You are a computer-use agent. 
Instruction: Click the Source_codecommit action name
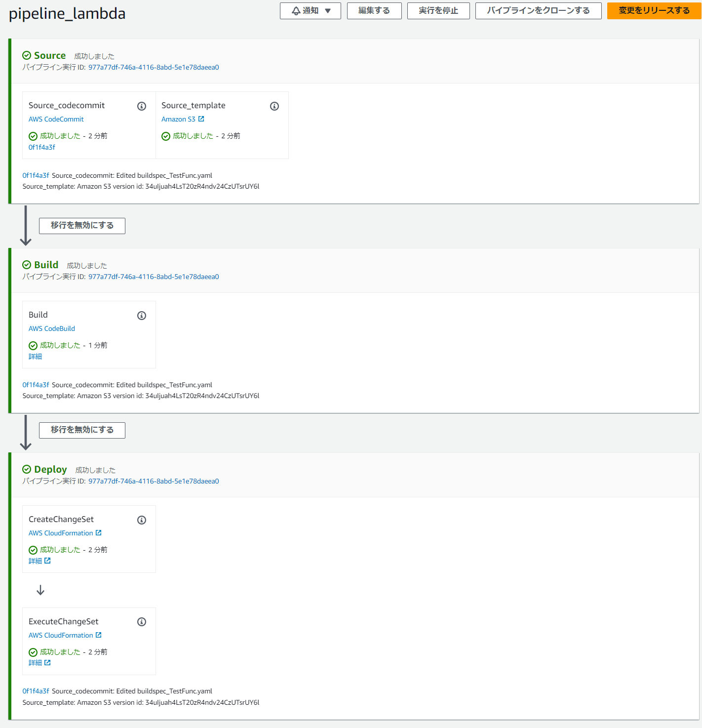click(67, 105)
